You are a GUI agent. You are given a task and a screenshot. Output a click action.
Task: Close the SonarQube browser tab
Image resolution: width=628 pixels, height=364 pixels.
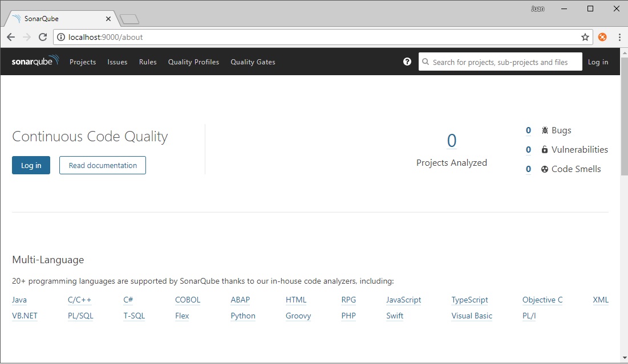(x=108, y=19)
